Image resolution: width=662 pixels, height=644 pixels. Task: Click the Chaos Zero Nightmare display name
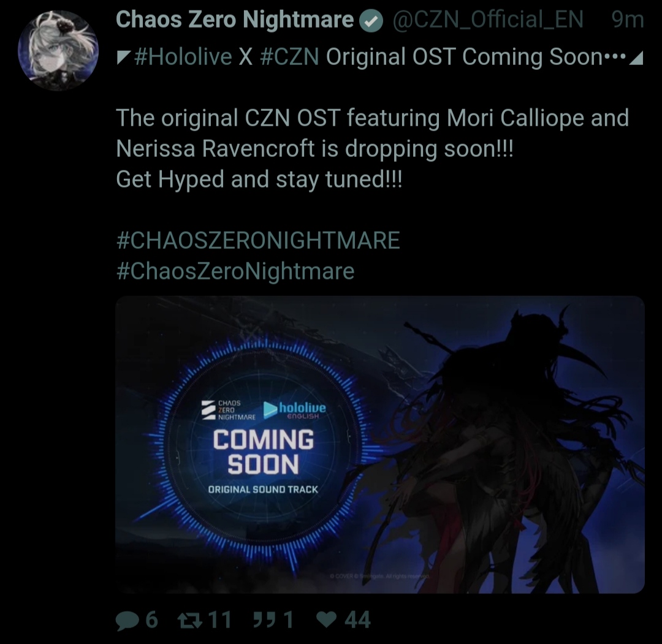point(235,20)
